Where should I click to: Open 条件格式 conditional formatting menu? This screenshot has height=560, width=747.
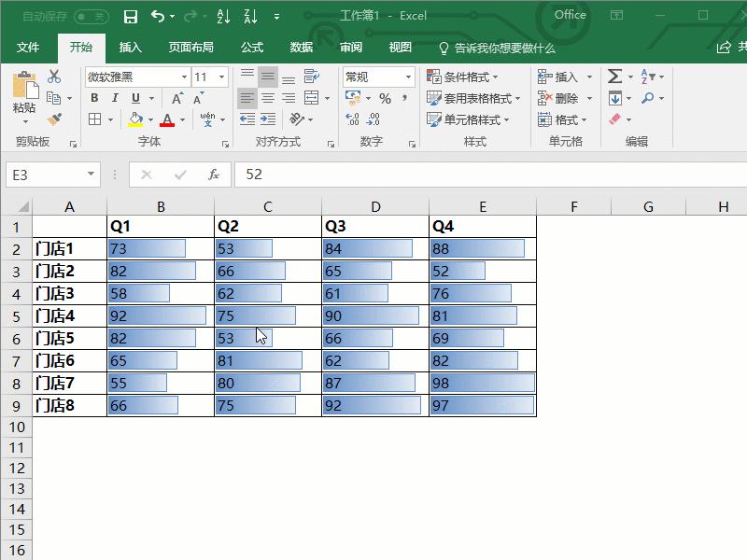tap(462, 77)
